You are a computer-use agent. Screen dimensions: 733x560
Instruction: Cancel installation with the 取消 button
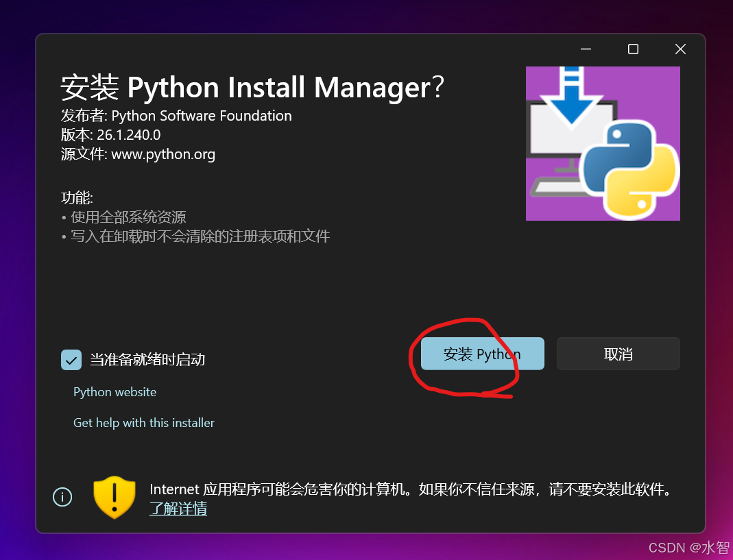(618, 354)
